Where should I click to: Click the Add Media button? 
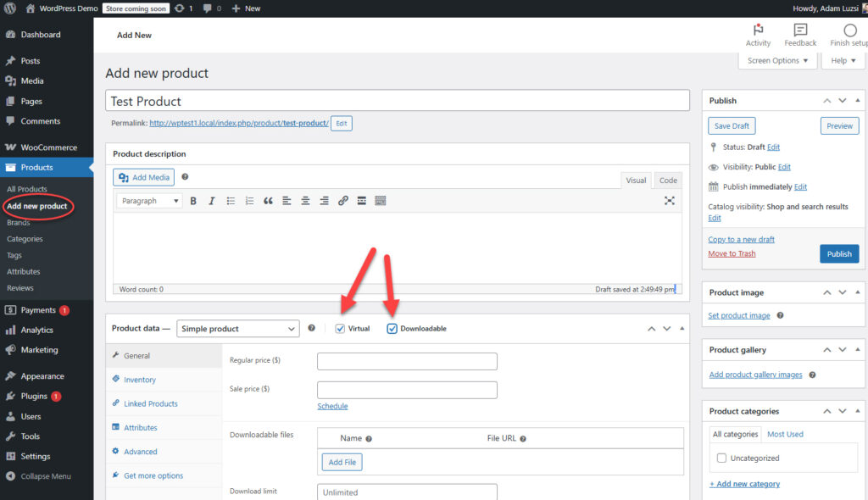click(x=144, y=177)
